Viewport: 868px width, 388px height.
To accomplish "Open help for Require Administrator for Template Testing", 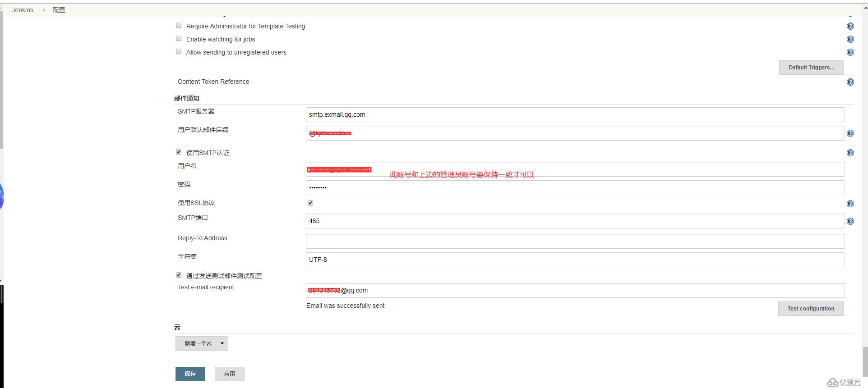I will pos(850,26).
